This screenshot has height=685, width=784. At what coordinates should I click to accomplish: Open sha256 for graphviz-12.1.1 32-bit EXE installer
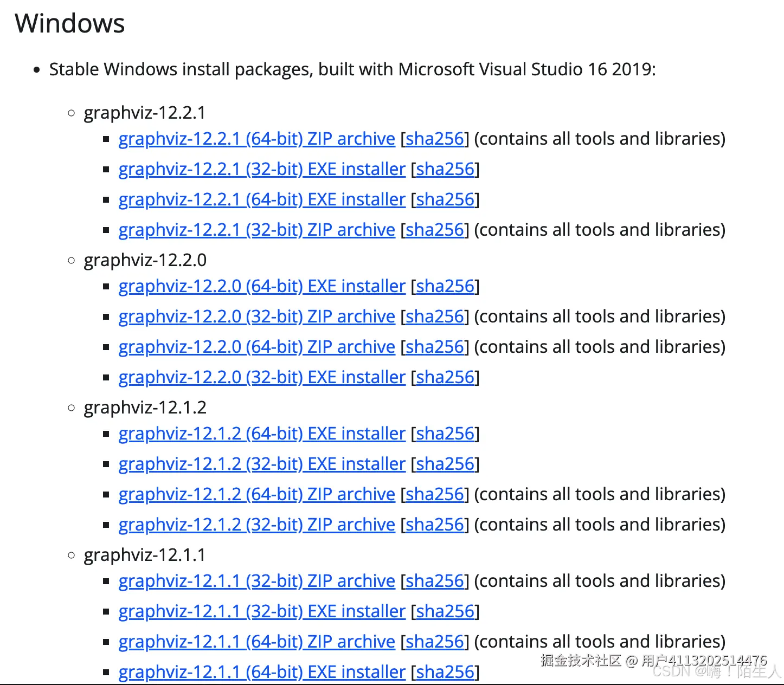click(445, 611)
